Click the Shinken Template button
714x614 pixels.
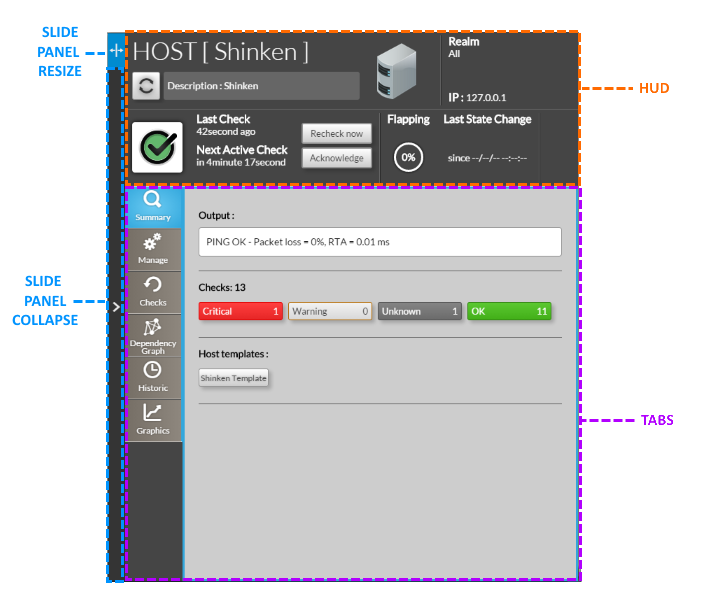[234, 378]
